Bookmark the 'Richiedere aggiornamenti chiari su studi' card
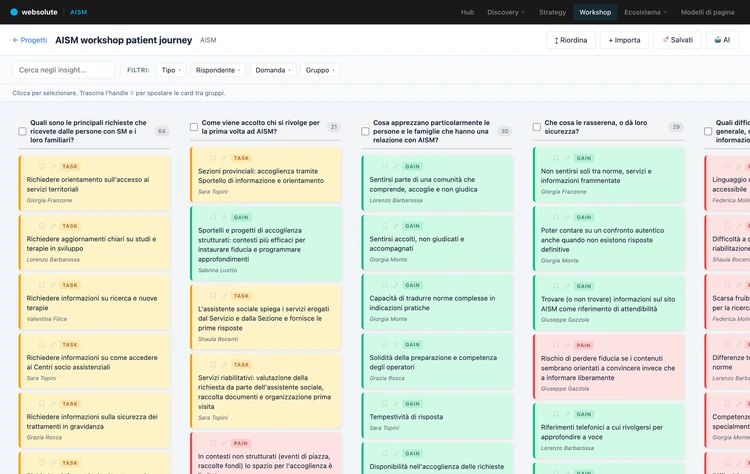This screenshot has width=750, height=474. tap(42, 226)
